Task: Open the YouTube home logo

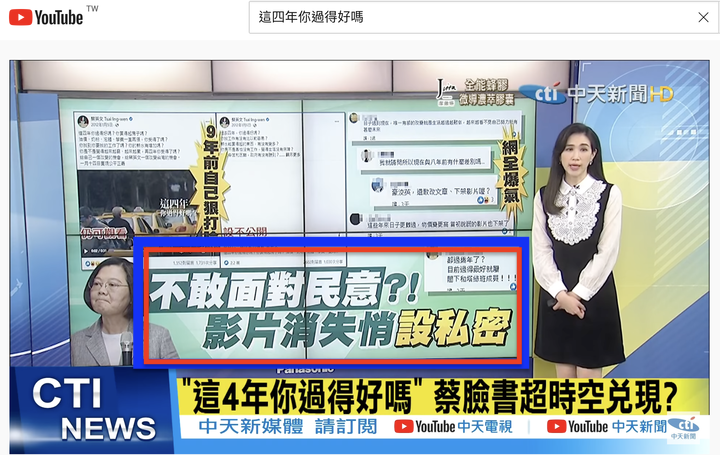Action: pos(46,17)
